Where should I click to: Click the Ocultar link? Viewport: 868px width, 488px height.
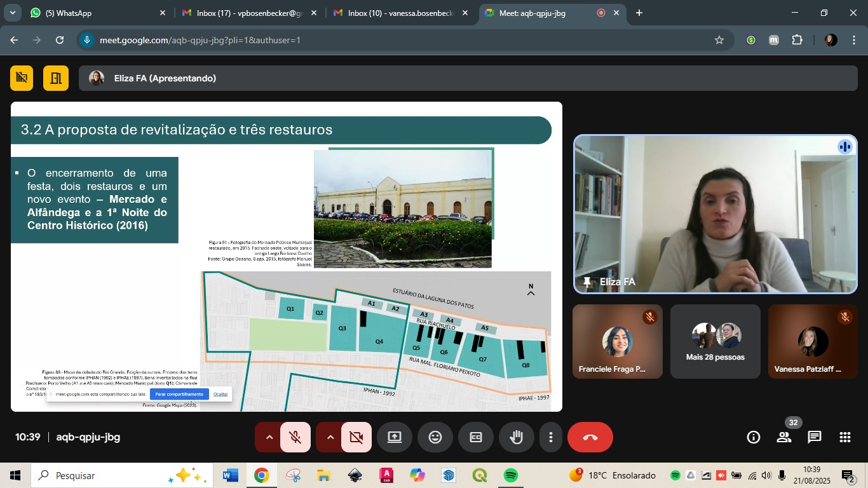(x=220, y=394)
